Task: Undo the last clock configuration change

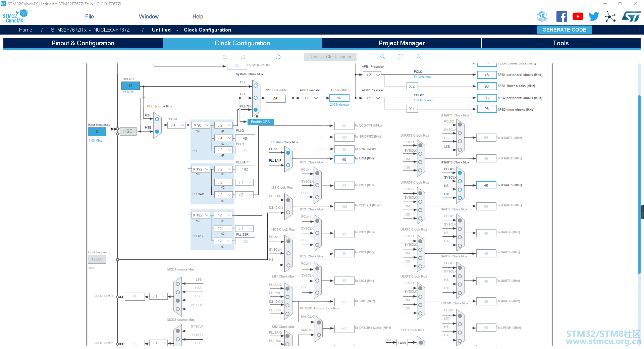Action: (x=225, y=57)
